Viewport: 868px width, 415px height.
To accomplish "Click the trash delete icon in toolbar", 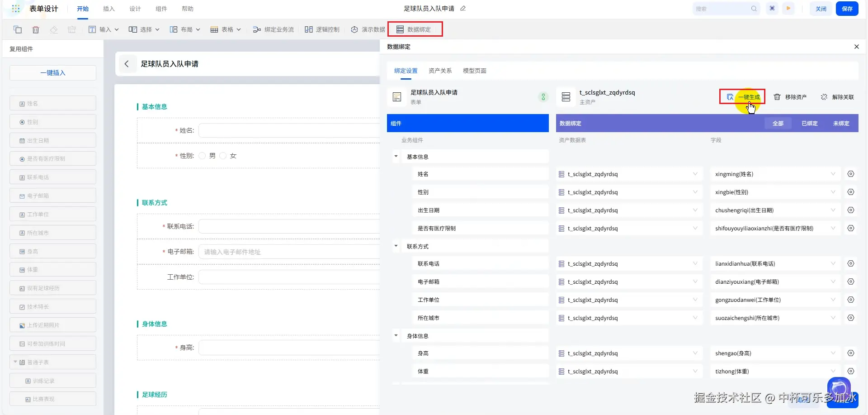I will point(36,29).
